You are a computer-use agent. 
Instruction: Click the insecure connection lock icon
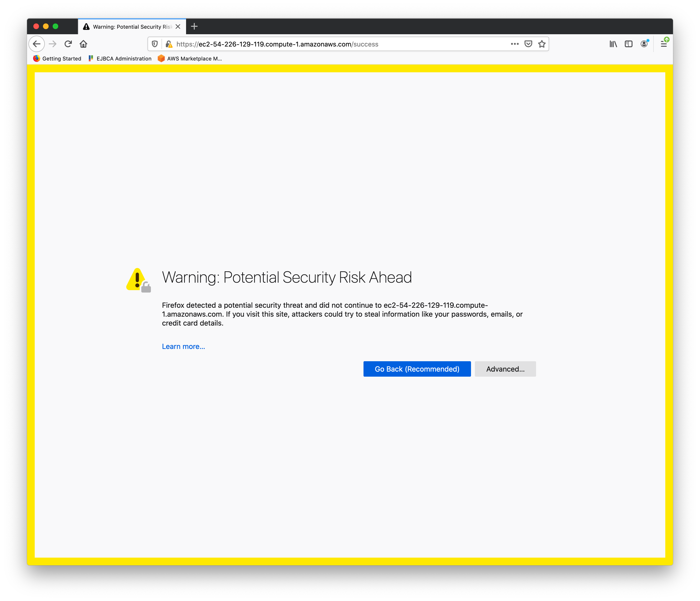tap(169, 44)
